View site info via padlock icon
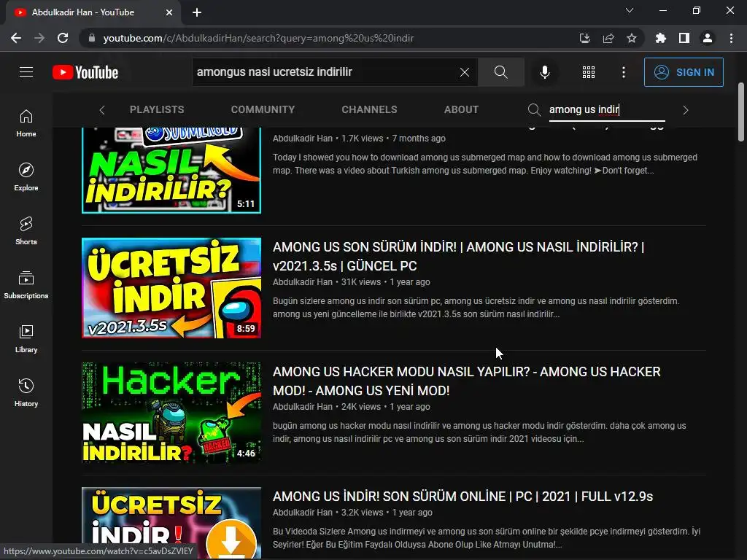The height and width of the screenshot is (560, 747). (x=92, y=38)
